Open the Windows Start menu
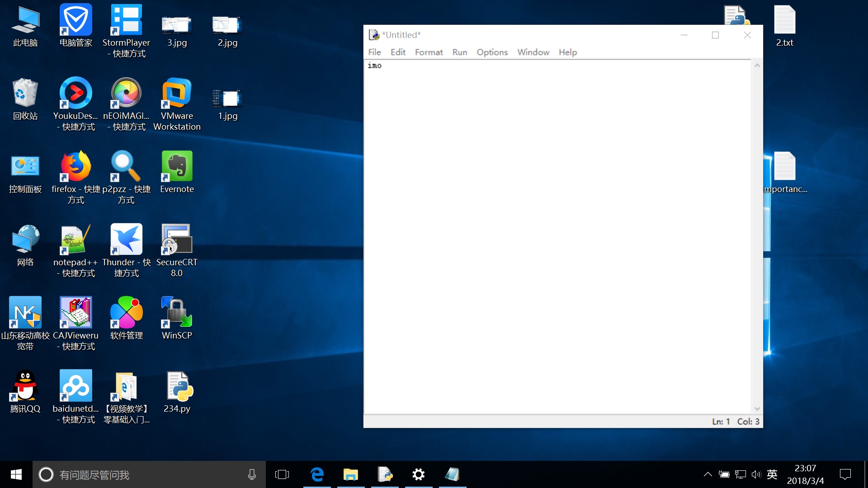 click(x=16, y=474)
